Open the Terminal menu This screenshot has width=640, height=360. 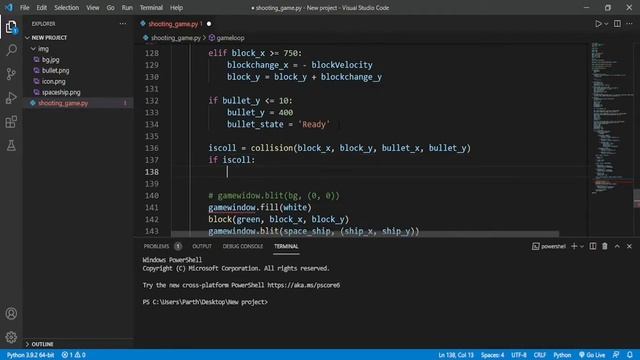point(151,7)
